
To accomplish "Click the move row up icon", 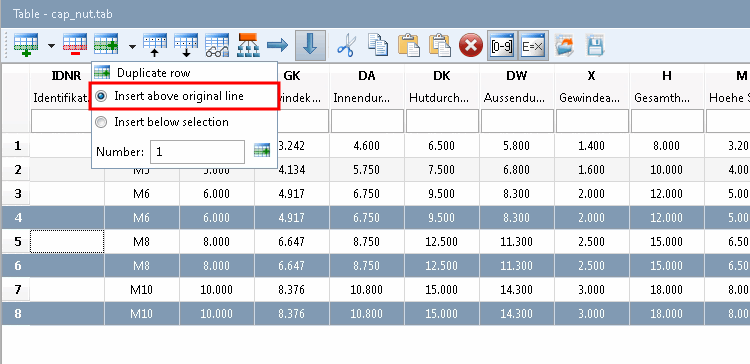I will coord(155,45).
